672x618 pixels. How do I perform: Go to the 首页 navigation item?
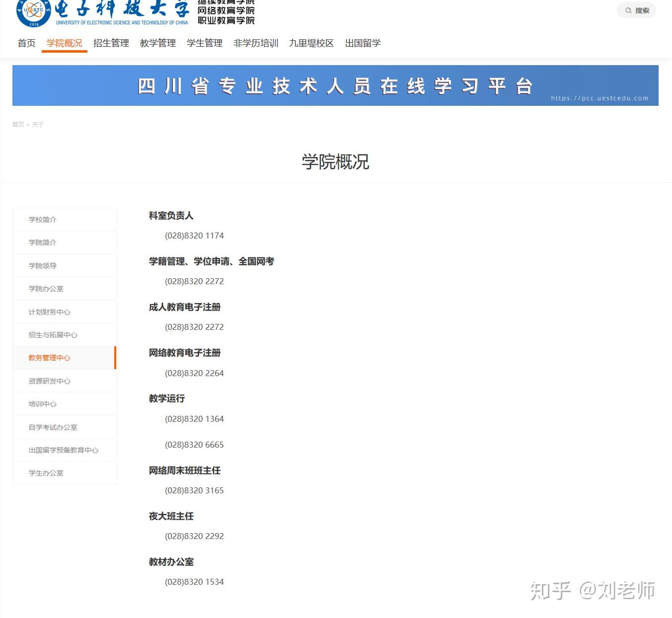pos(27,43)
